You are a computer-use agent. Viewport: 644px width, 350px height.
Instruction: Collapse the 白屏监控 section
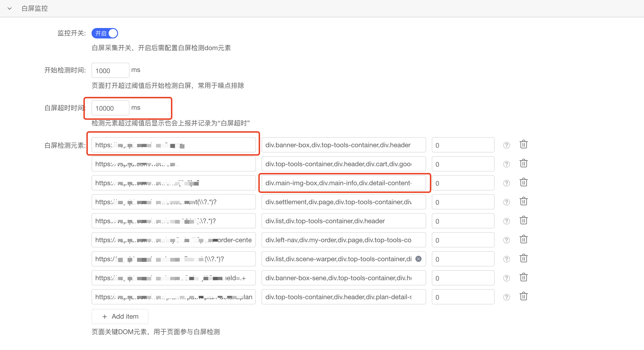[x=9, y=9]
